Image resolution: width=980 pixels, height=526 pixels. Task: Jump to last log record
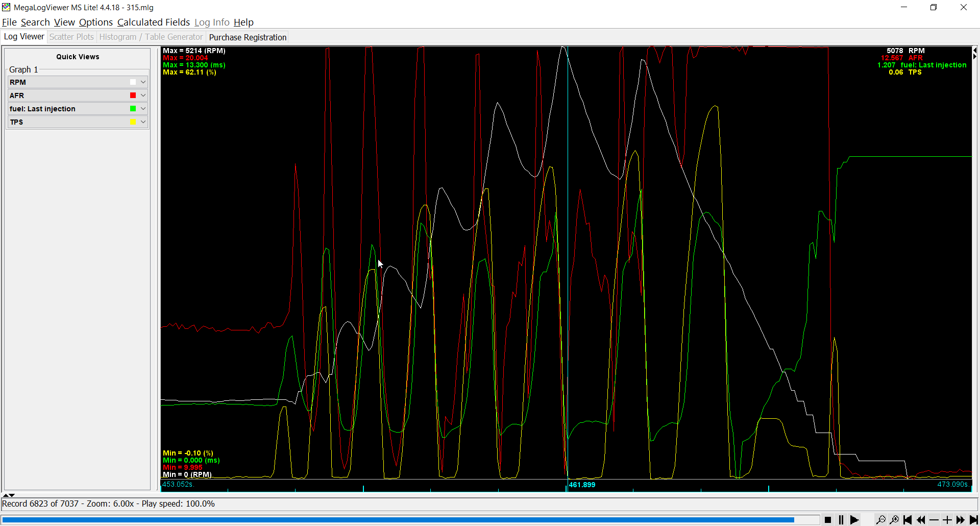(973, 520)
